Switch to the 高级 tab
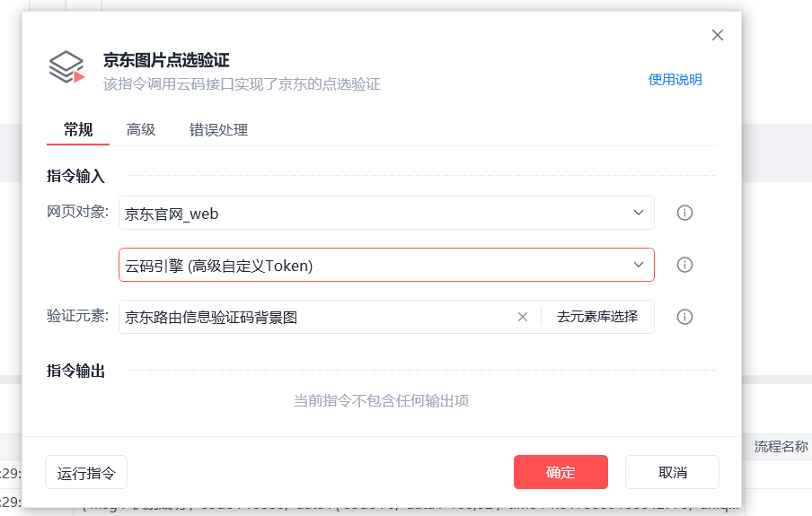 (141, 129)
